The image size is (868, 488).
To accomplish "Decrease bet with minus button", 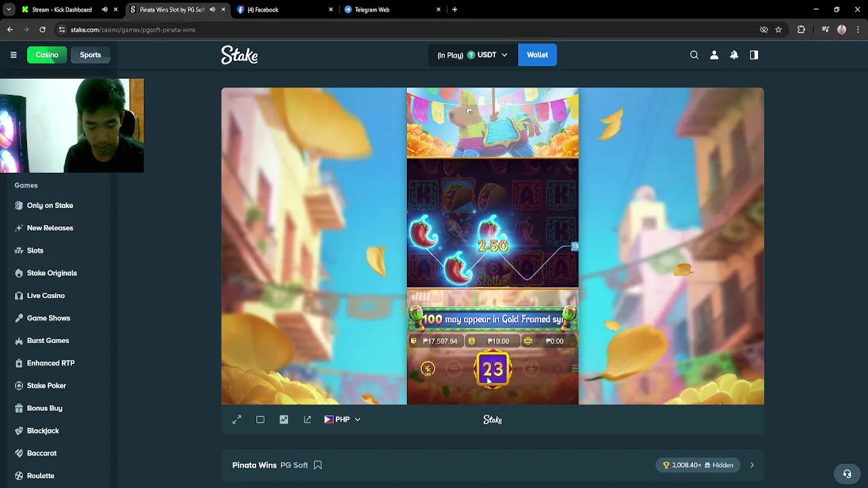I will point(454,369).
